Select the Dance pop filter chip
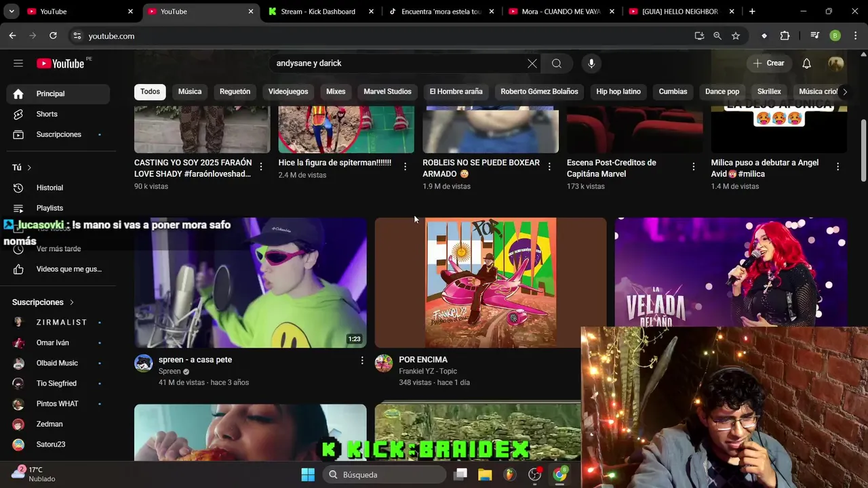Viewport: 868px width, 488px height. click(x=722, y=91)
